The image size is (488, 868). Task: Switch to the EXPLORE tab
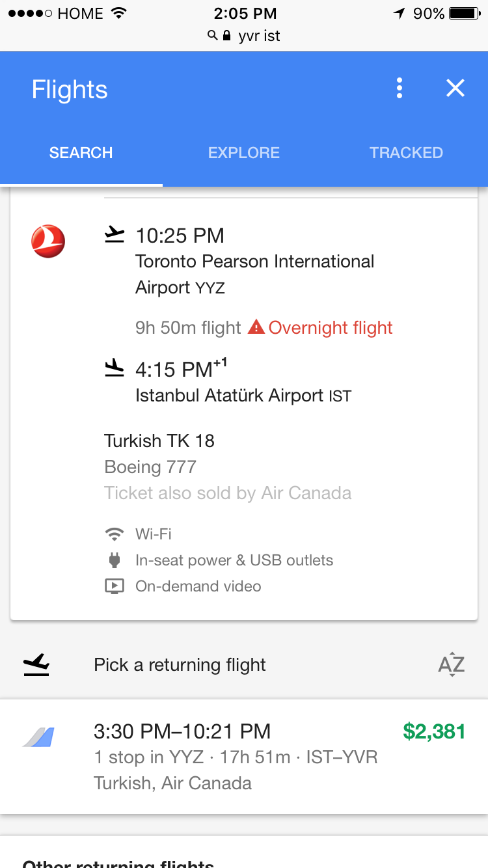tap(244, 153)
